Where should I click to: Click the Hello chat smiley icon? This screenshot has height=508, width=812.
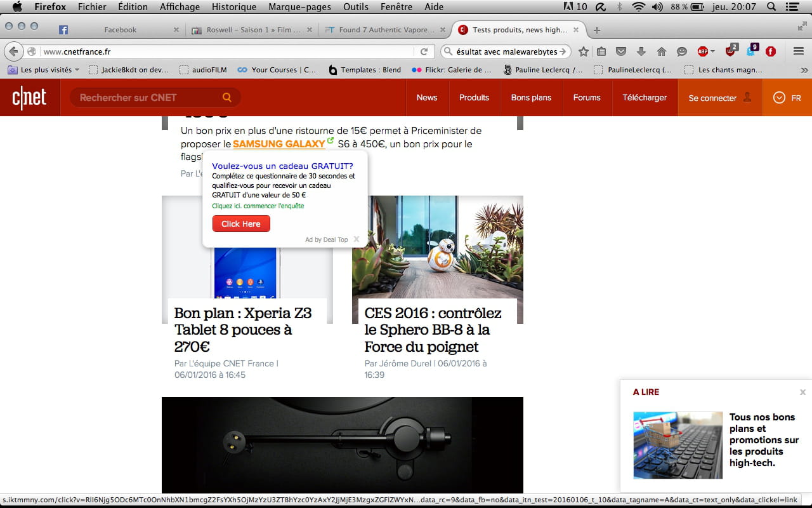click(682, 51)
